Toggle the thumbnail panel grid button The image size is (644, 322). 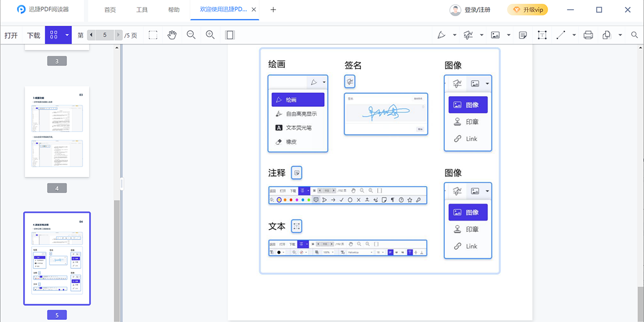pyautogui.click(x=54, y=35)
